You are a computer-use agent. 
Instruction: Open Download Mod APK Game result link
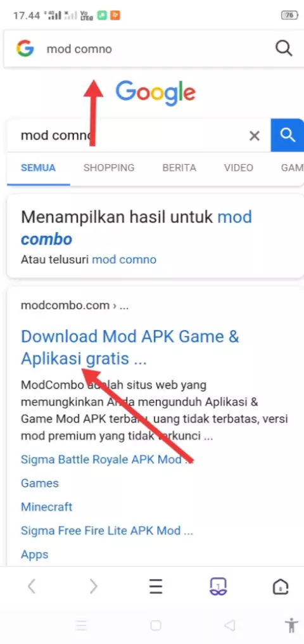pos(130,348)
